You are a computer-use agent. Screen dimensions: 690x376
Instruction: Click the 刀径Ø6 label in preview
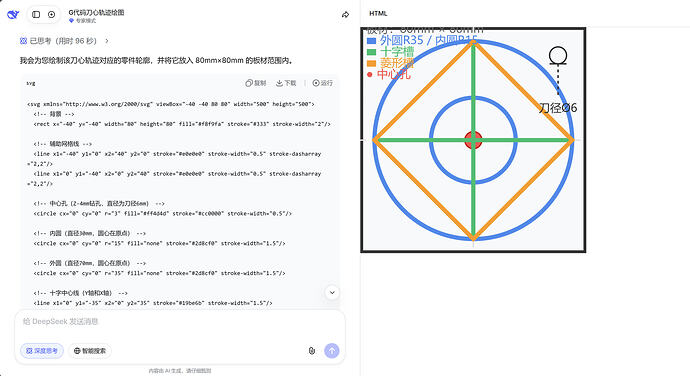(558, 108)
